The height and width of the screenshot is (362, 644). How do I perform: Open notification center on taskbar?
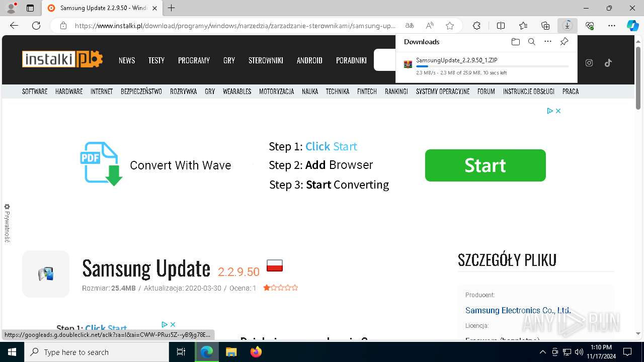tap(627, 352)
